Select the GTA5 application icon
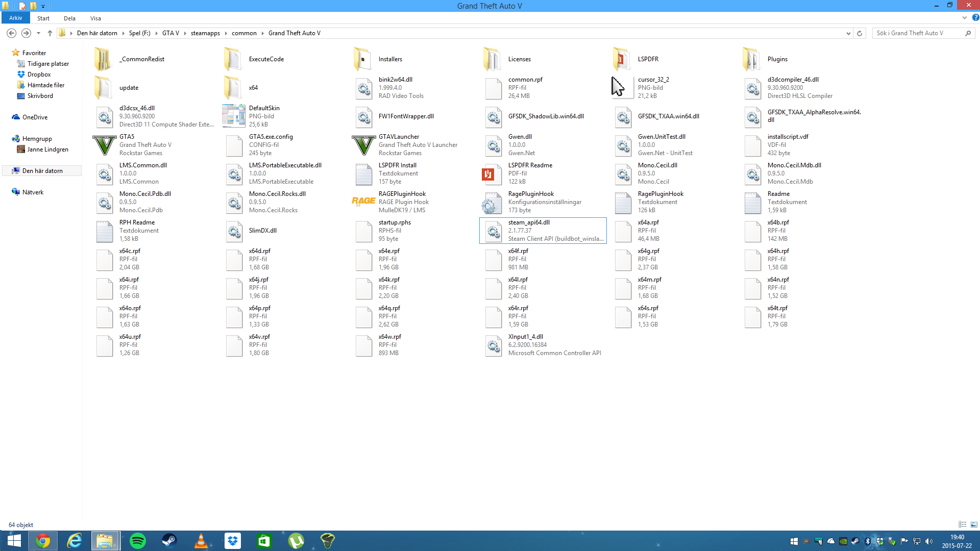The width and height of the screenshot is (980, 551). [104, 145]
